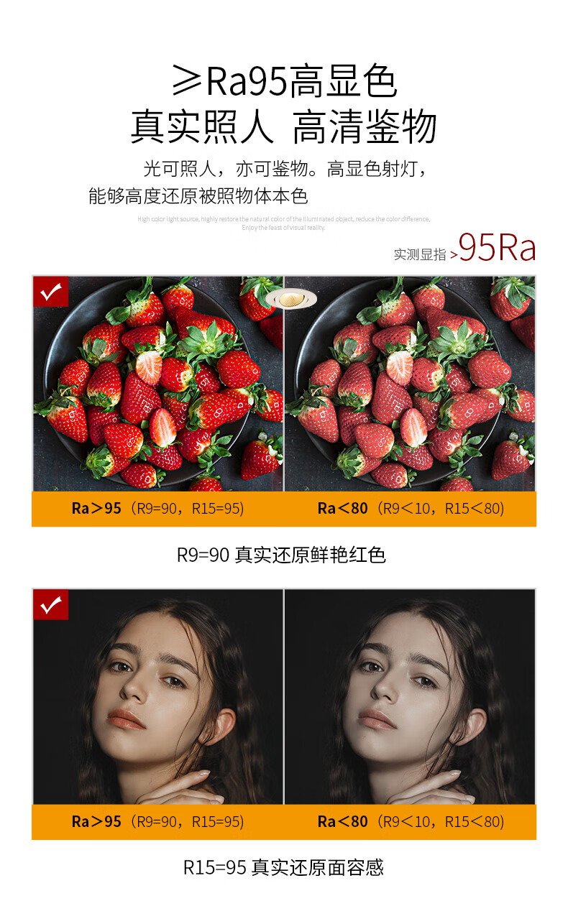
Task: Click the red checkmark badge on portrait photo
Action: 50,605
